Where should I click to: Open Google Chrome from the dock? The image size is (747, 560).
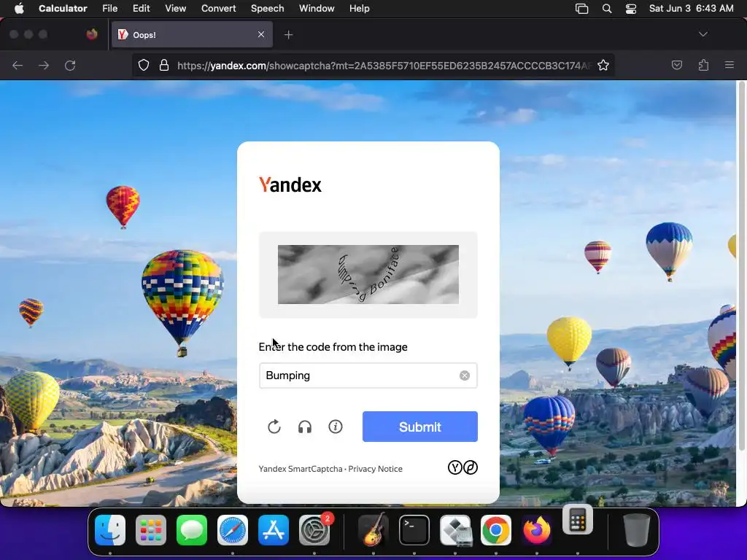point(496,530)
